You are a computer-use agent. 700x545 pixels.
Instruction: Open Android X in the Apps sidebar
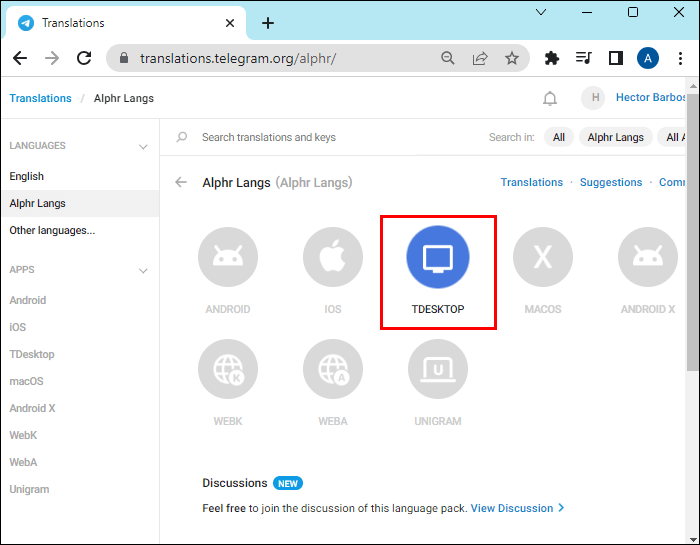click(32, 408)
